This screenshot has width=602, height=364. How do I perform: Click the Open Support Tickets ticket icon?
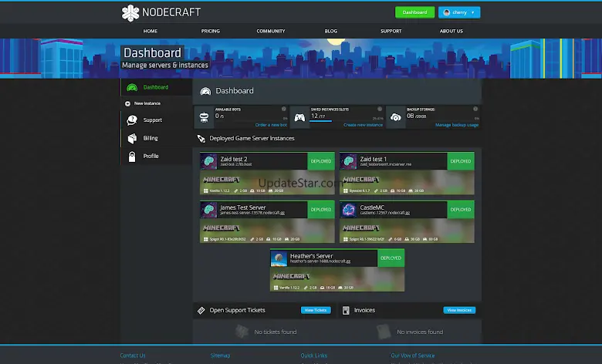tap(201, 310)
